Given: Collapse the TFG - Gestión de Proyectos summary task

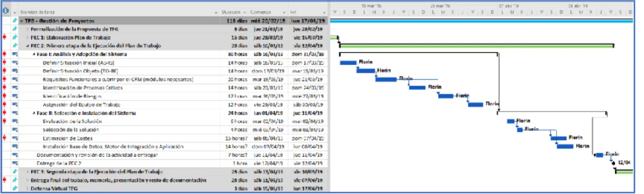Looking at the screenshot, I should 22,21.
